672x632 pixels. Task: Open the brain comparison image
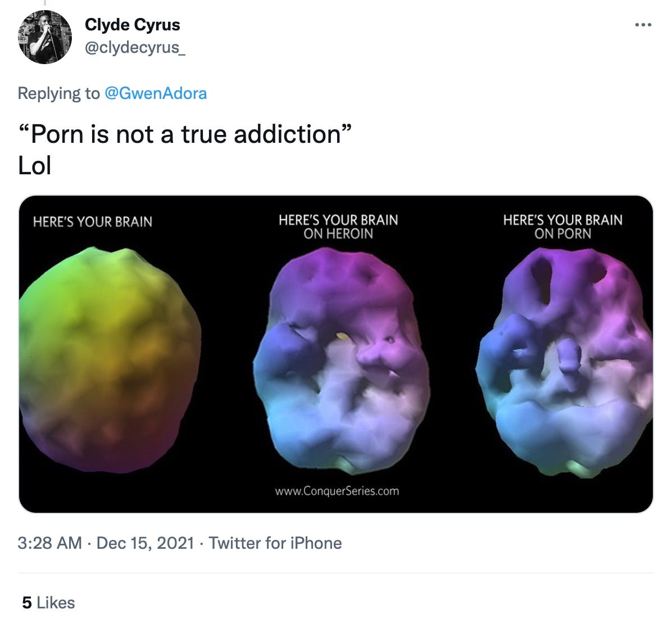[x=335, y=354]
